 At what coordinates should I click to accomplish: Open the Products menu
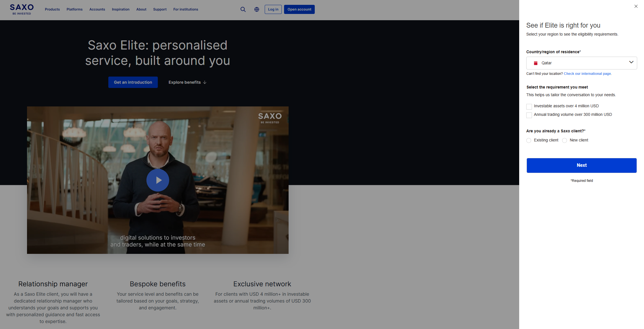(52, 9)
